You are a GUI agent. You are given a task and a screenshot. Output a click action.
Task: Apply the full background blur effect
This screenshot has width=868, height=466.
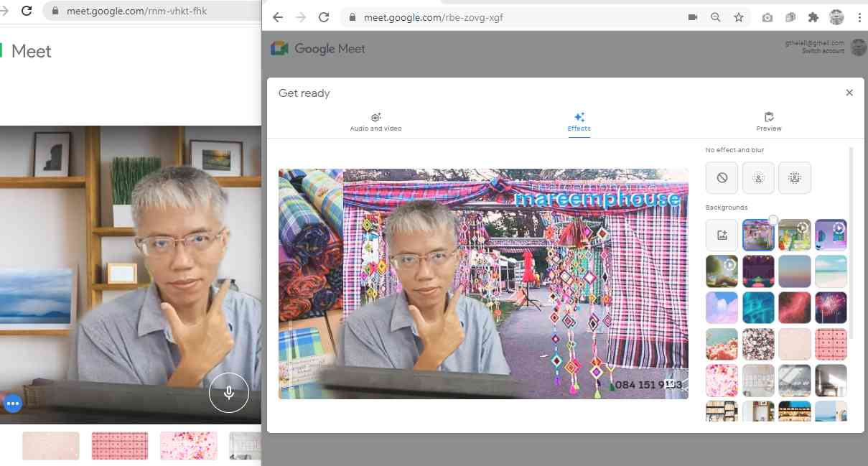[795, 178]
